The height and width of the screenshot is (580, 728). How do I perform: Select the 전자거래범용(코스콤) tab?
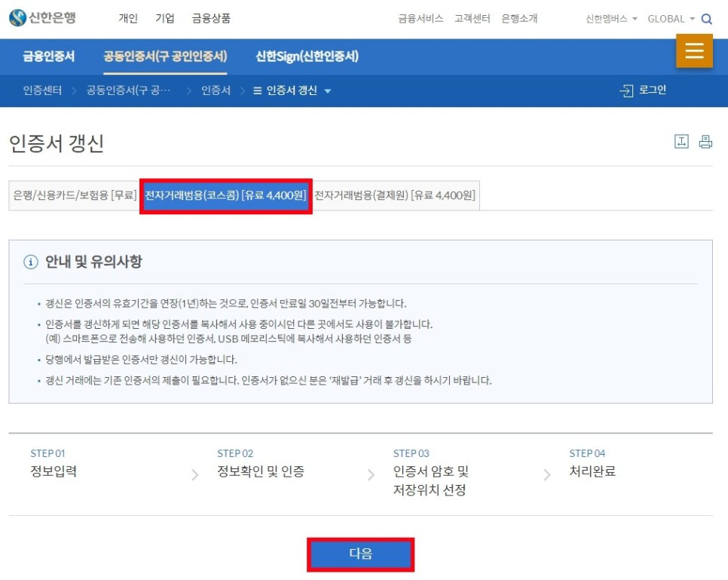[225, 195]
